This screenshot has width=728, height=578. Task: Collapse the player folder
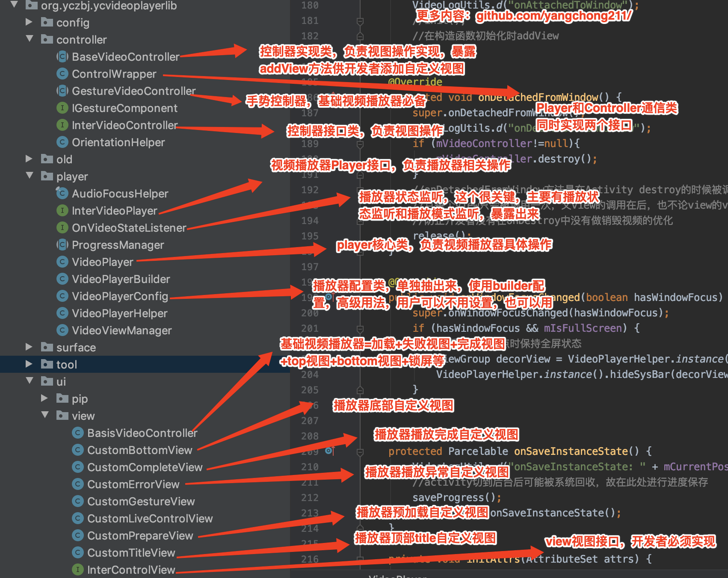coord(30,175)
